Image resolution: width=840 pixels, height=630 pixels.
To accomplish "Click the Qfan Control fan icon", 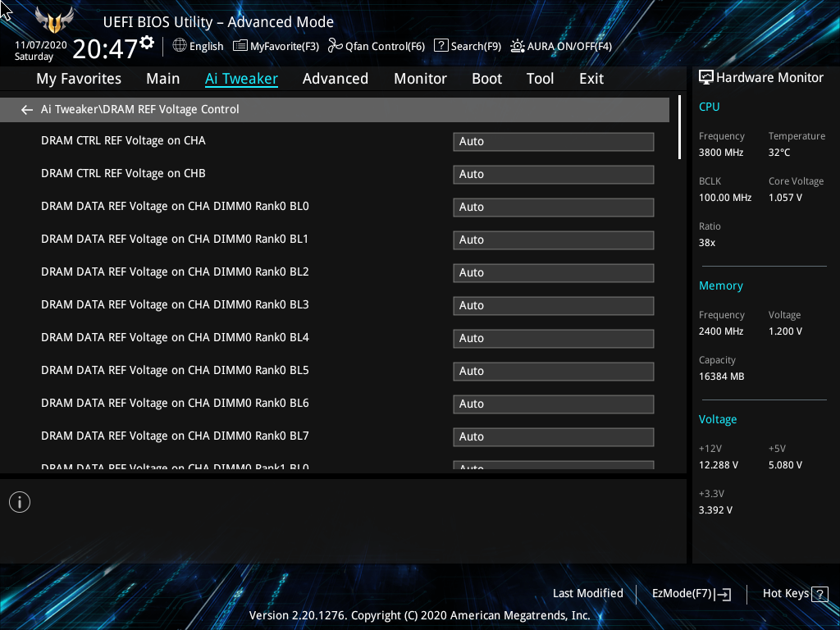I will 336,46.
